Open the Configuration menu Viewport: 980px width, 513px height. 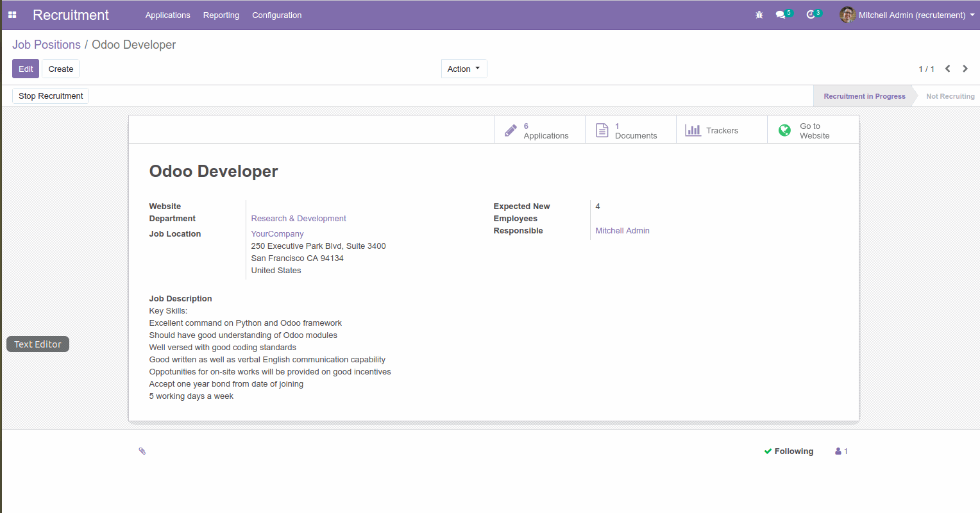tap(276, 15)
